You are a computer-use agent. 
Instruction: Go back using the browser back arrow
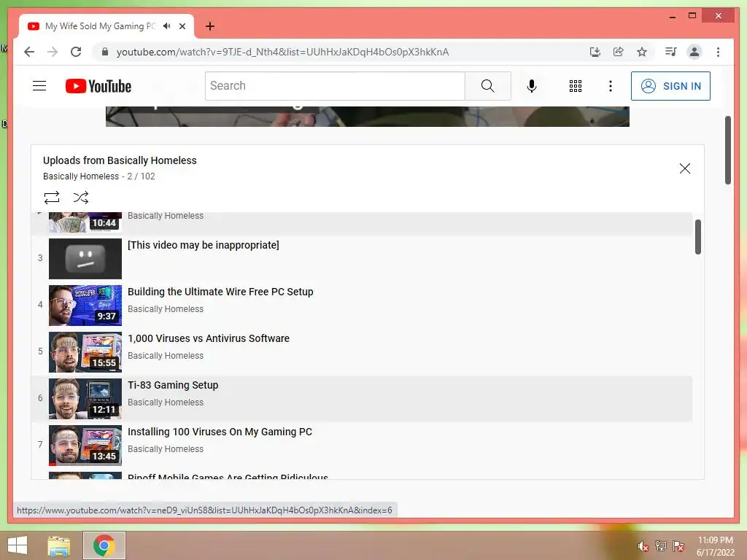pos(29,52)
